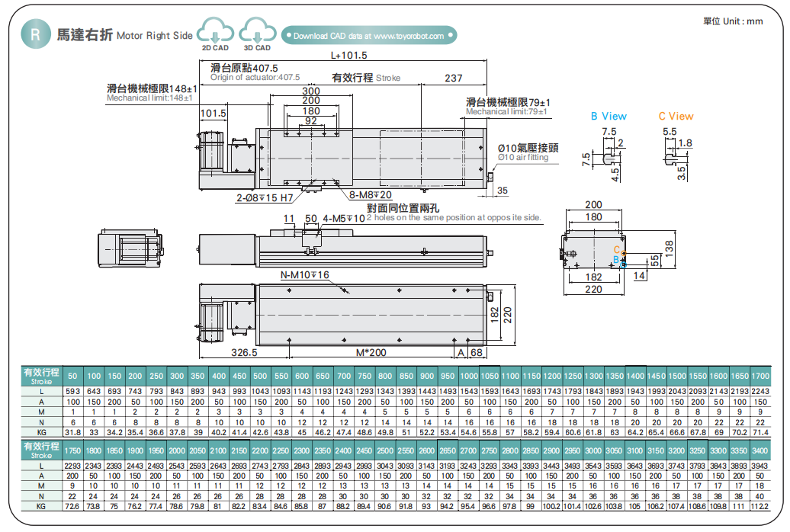Click the Unit: mm label
This screenshot has width=790, height=532.
[733, 21]
